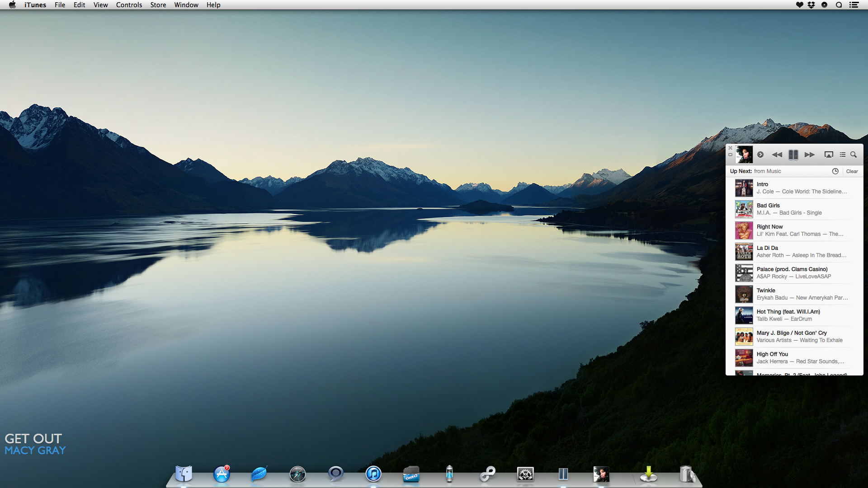
Task: Show previously played history clock icon
Action: pyautogui.click(x=835, y=171)
